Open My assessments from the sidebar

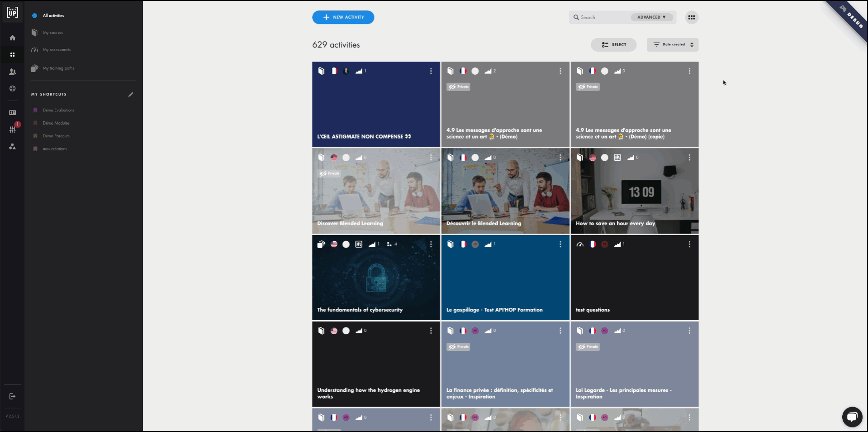click(x=57, y=49)
